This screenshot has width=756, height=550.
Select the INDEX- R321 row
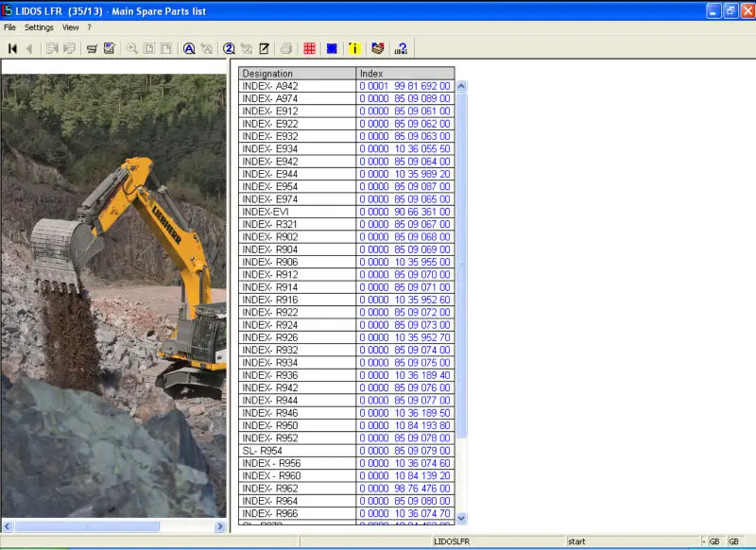pos(346,224)
